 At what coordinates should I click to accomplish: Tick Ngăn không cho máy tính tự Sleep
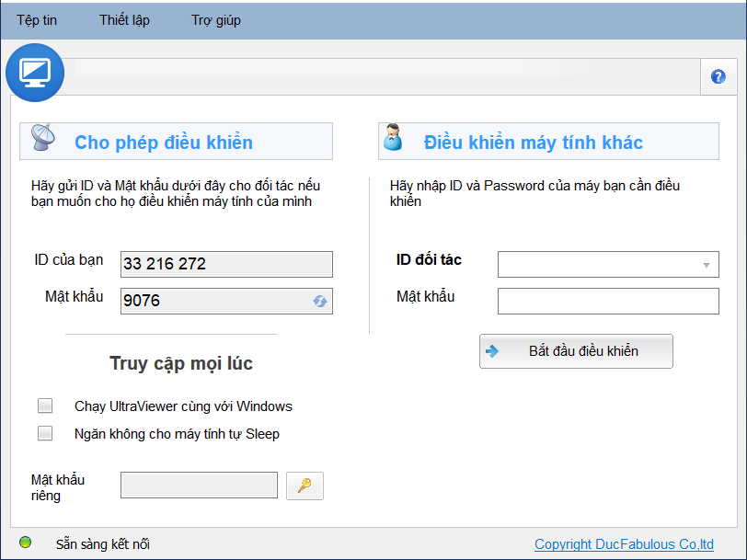point(45,433)
